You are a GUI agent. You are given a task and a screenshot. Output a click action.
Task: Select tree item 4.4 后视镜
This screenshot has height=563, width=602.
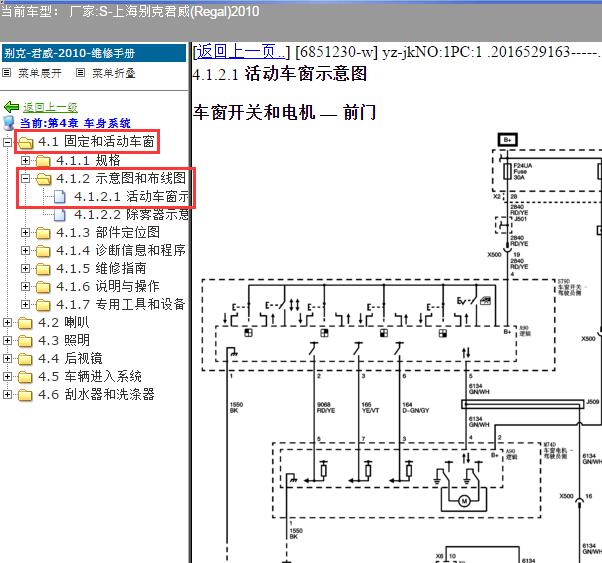[x=70, y=359]
